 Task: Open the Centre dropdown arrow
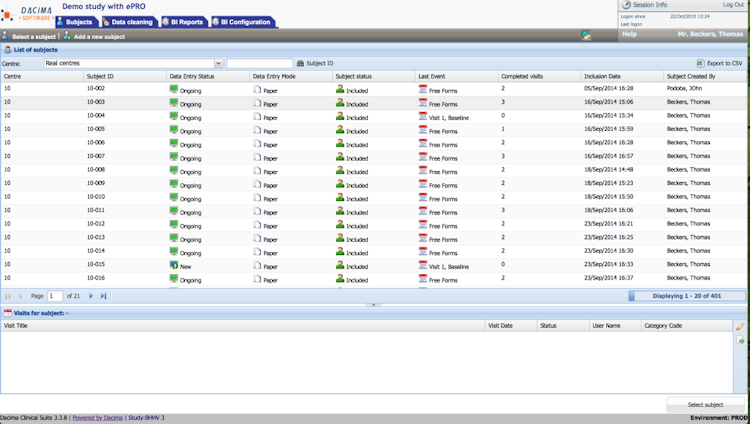[x=219, y=63]
